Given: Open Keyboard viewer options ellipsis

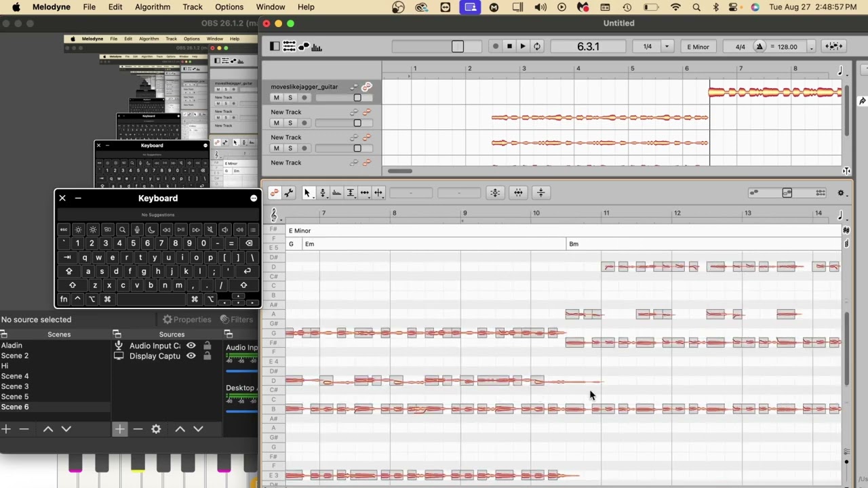Looking at the screenshot, I should pyautogui.click(x=254, y=199).
